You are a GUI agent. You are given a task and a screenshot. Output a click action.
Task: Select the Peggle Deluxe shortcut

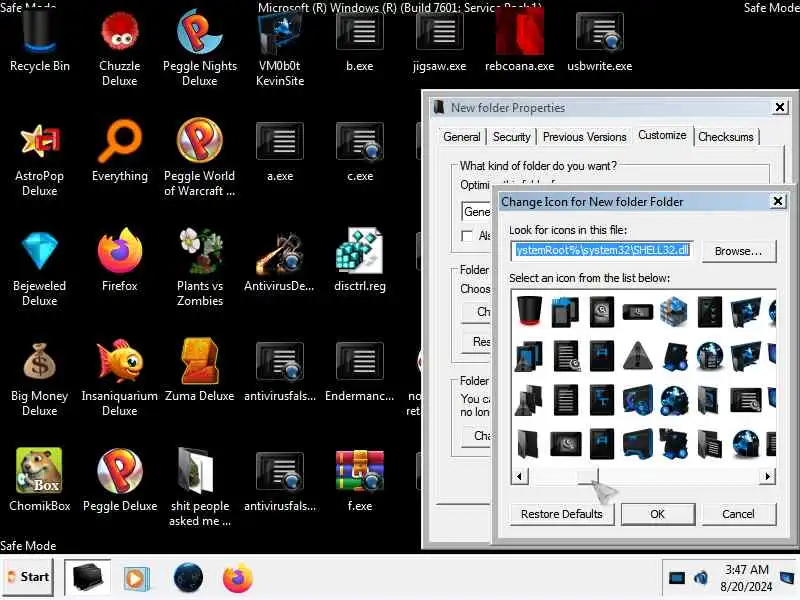(119, 481)
